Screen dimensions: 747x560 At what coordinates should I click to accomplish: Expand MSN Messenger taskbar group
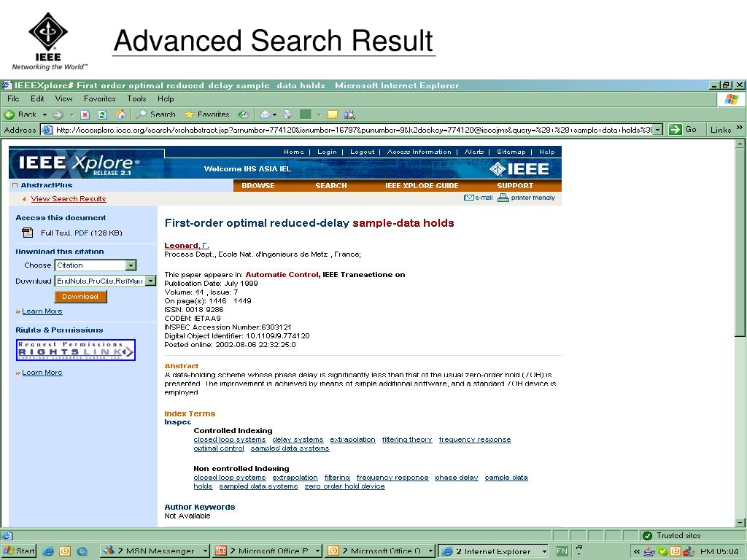tap(205, 551)
